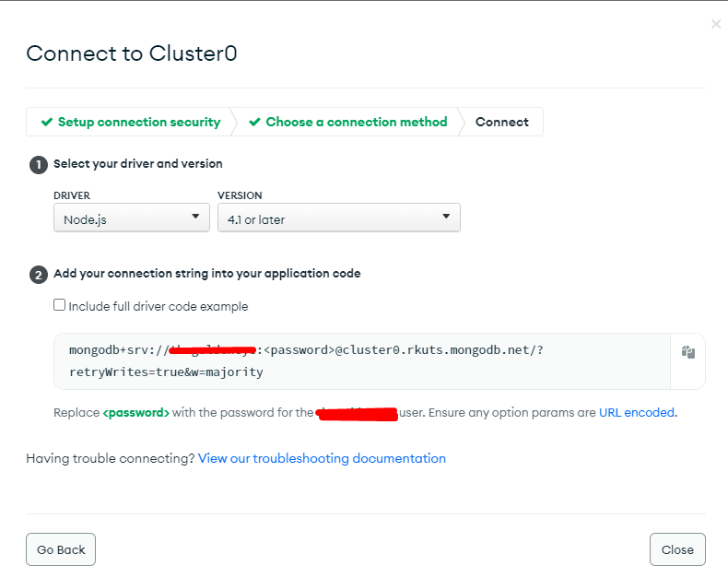
Task: Click the Close button
Action: pyautogui.click(x=677, y=549)
